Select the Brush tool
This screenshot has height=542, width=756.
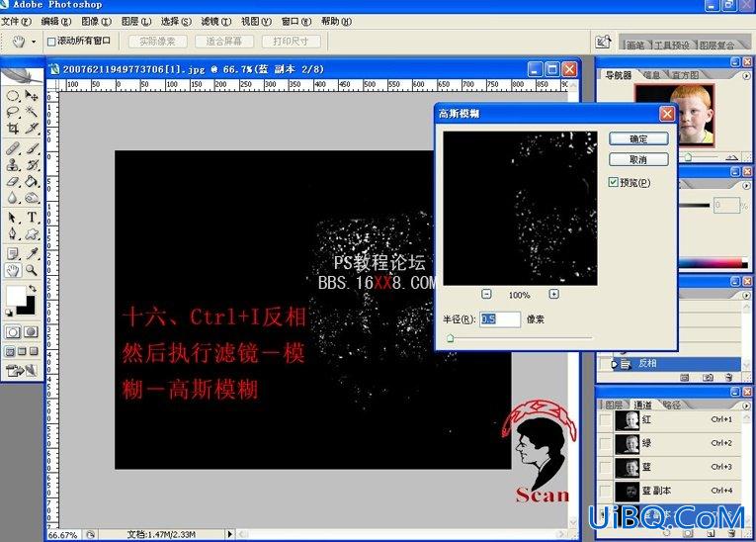point(32,148)
